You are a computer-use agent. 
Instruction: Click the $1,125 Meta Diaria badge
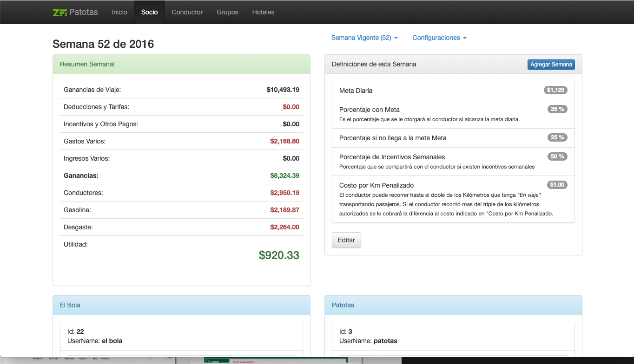(x=555, y=90)
